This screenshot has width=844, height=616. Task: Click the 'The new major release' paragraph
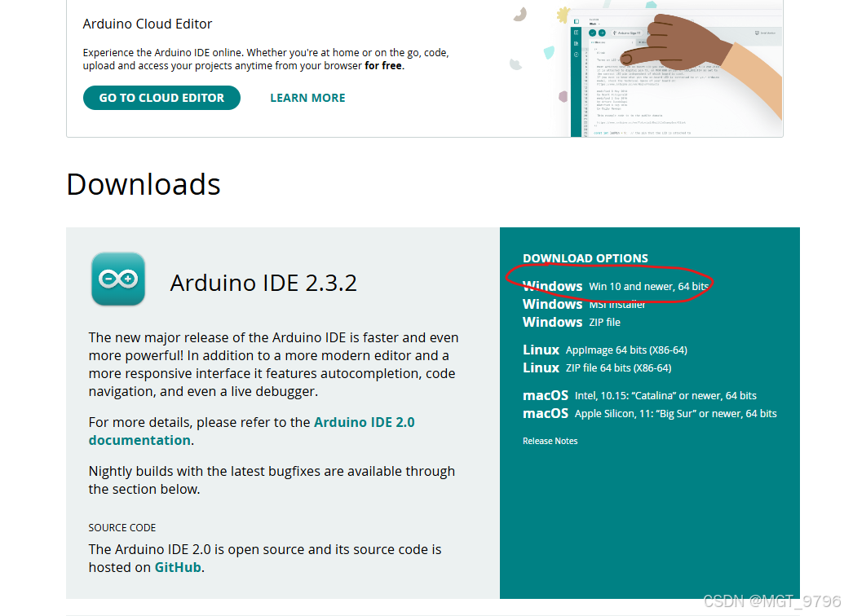tap(273, 364)
